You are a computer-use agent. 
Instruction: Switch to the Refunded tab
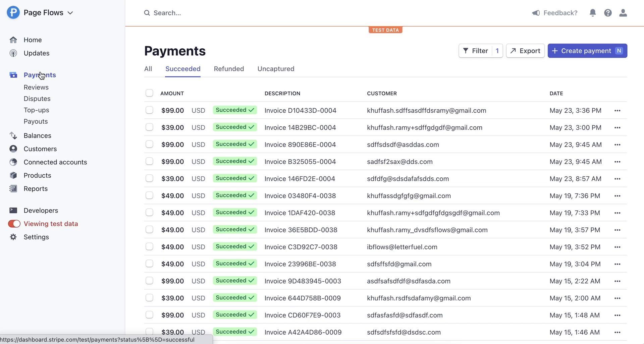click(x=229, y=69)
